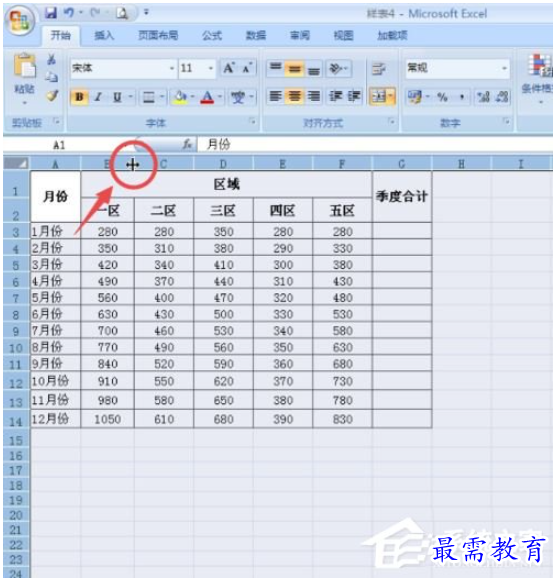Click the insert function fx icon
Viewport: 554px width, 581px height.
click(x=188, y=145)
